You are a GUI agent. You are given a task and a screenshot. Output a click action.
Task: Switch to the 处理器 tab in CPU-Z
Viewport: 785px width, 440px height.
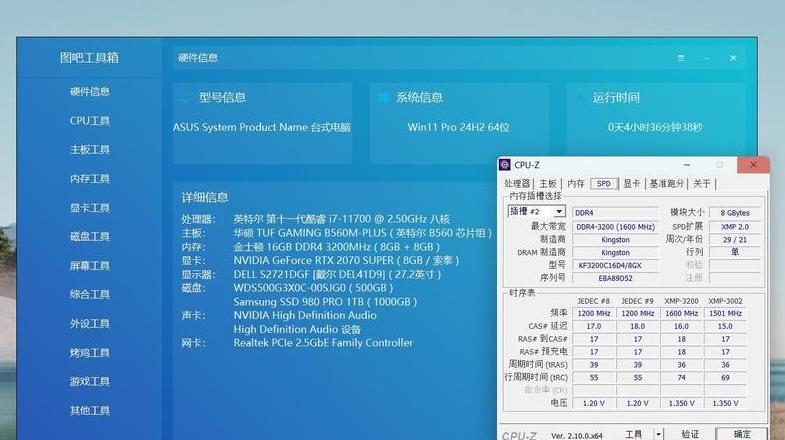[x=517, y=184]
